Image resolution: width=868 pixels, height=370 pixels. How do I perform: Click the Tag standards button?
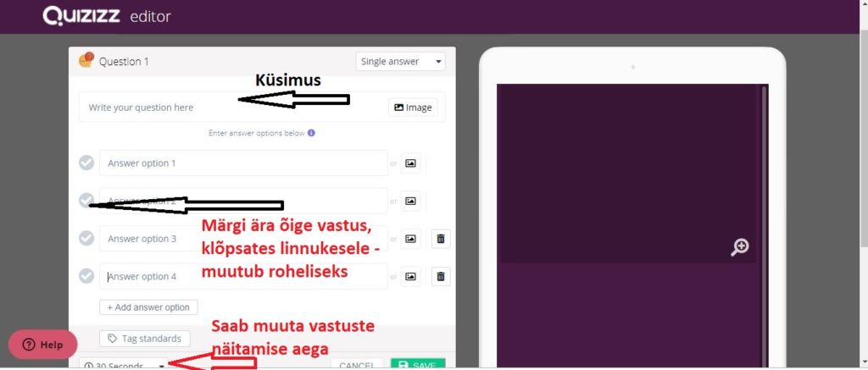(x=144, y=339)
